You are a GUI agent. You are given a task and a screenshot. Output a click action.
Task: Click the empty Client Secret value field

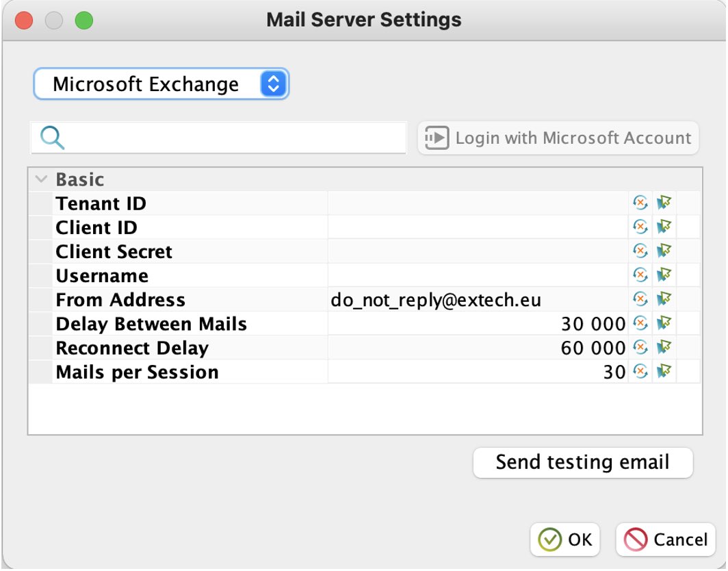(x=478, y=251)
